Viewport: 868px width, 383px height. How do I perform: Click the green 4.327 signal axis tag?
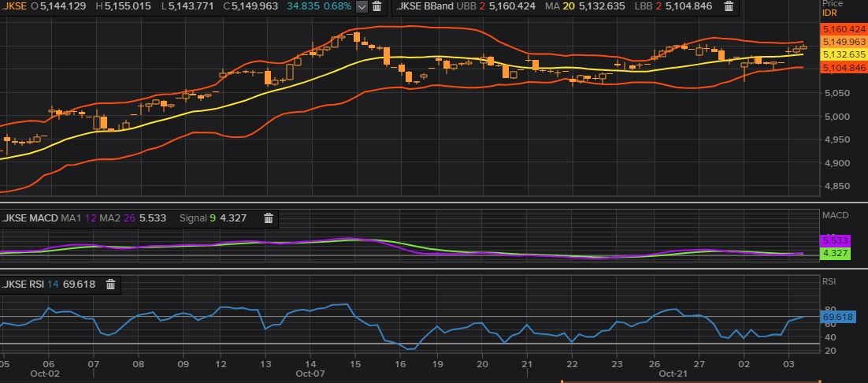pos(835,254)
